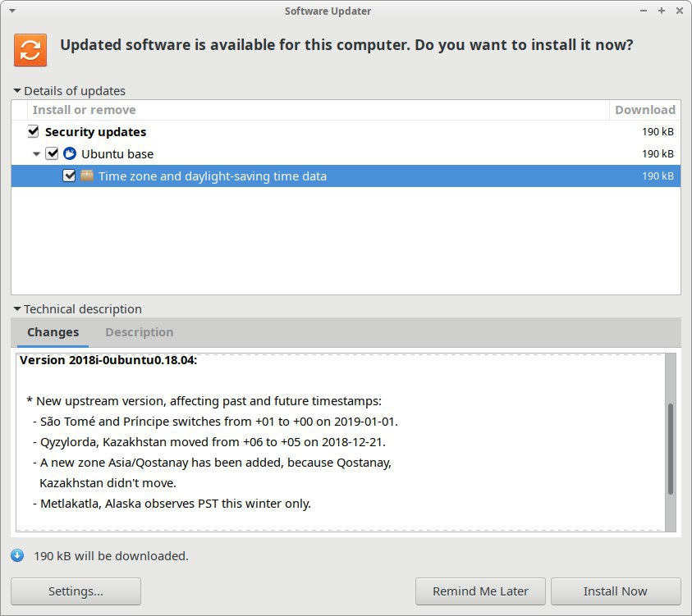692x616 pixels.
Task: Uncheck Time zone and daylight-saving time data
Action: [x=69, y=176]
